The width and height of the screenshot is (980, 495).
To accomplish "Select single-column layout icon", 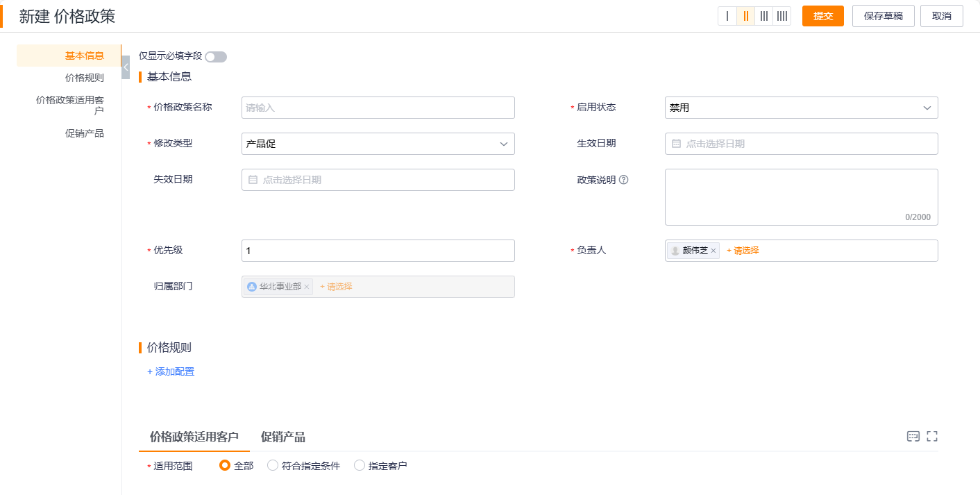I will [x=727, y=16].
